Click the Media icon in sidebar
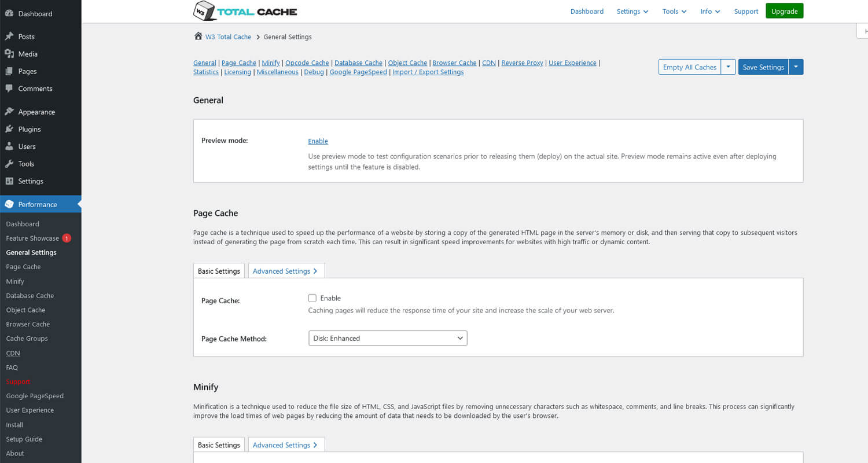868x463 pixels. [9, 54]
